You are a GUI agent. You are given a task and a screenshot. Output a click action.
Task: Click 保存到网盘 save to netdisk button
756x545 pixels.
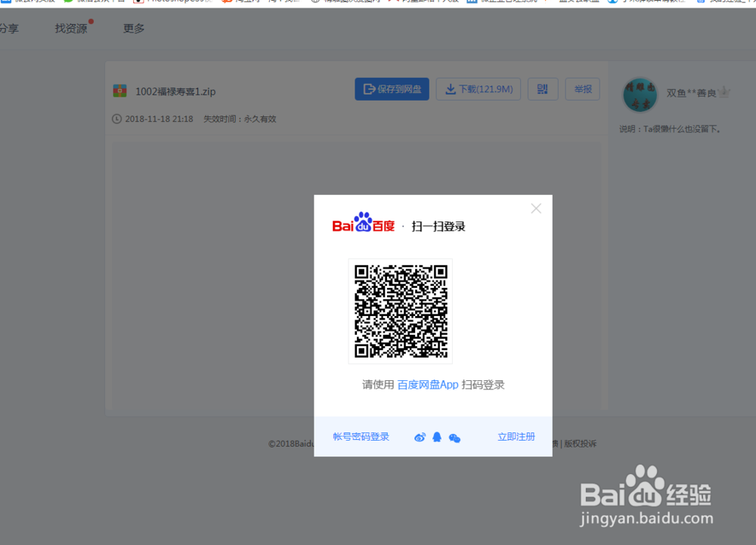click(x=392, y=89)
